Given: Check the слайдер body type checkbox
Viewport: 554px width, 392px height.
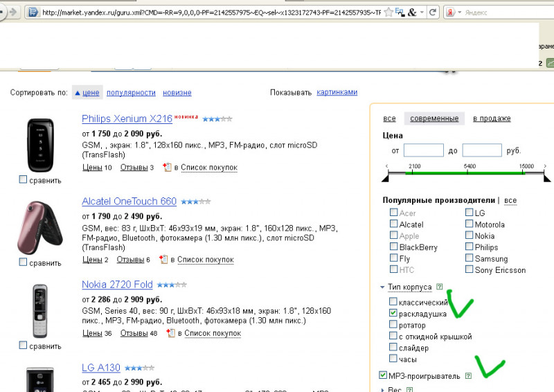Looking at the screenshot, I should click(393, 347).
